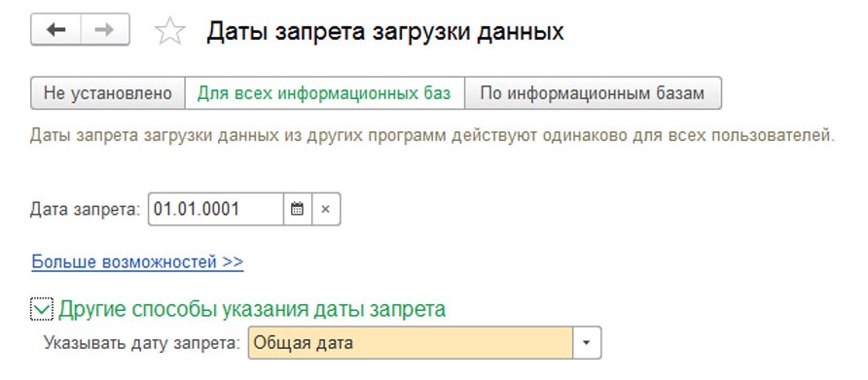
Task: Go forward with the right arrow button
Action: (x=105, y=30)
